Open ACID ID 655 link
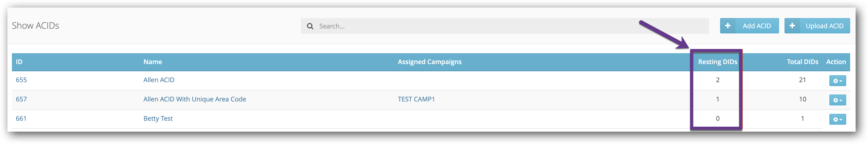868x144 pixels. [21, 80]
